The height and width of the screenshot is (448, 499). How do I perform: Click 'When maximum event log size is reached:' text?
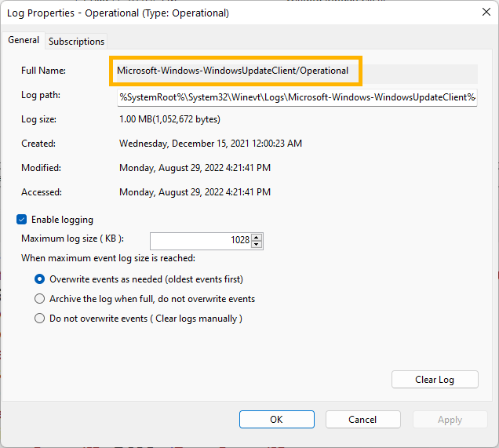(x=108, y=258)
